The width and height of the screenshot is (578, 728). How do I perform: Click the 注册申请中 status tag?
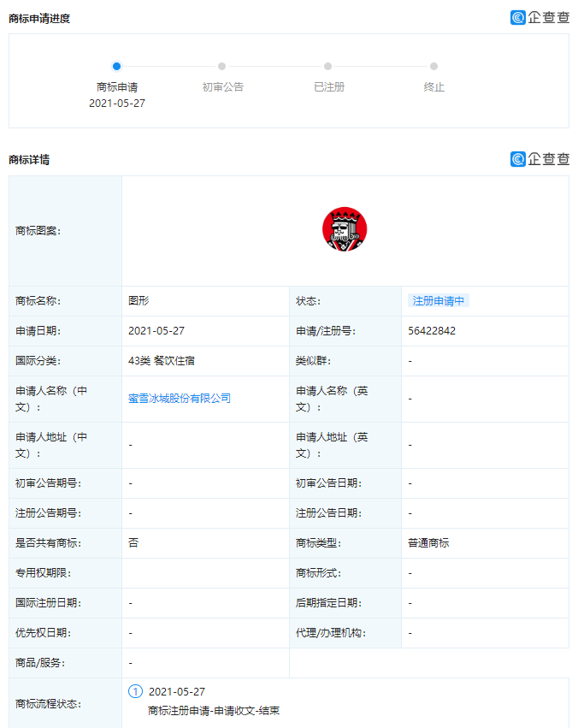point(439,301)
